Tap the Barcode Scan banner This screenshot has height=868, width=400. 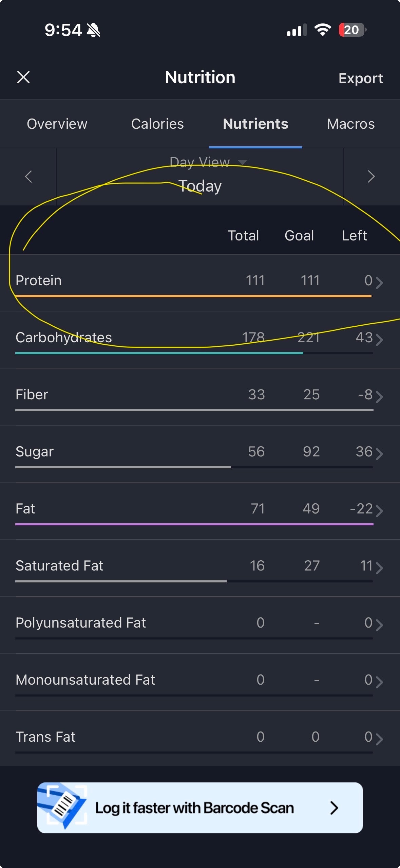coord(200,808)
